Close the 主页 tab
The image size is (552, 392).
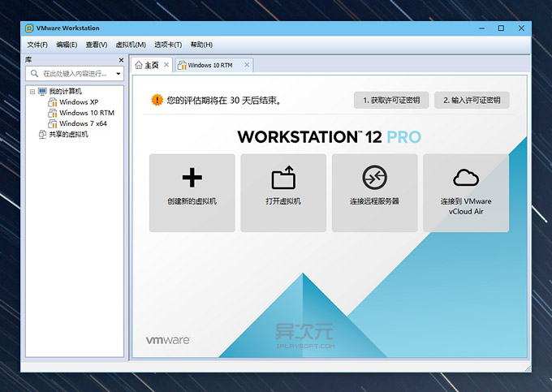166,65
